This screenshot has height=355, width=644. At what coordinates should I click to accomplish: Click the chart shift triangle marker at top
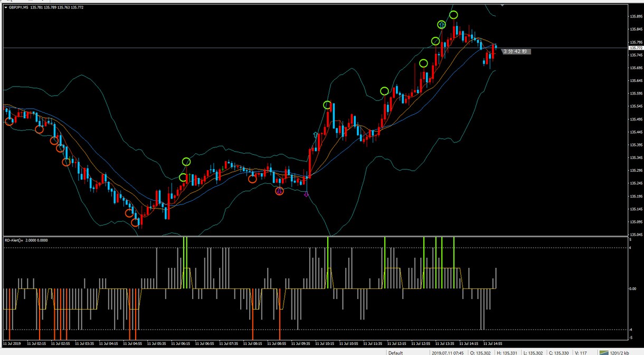503,6
